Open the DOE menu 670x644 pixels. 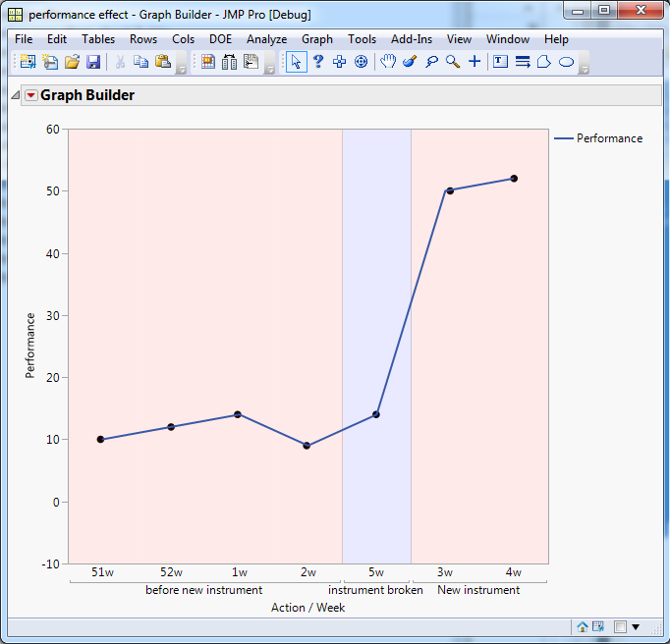coord(220,39)
